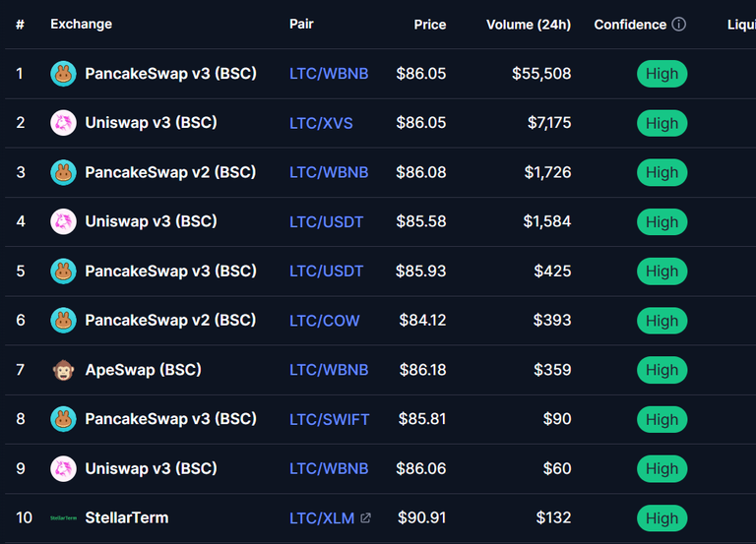The width and height of the screenshot is (756, 544).
Task: Open the ApeSwap (BSC) exchange page
Action: (x=143, y=370)
